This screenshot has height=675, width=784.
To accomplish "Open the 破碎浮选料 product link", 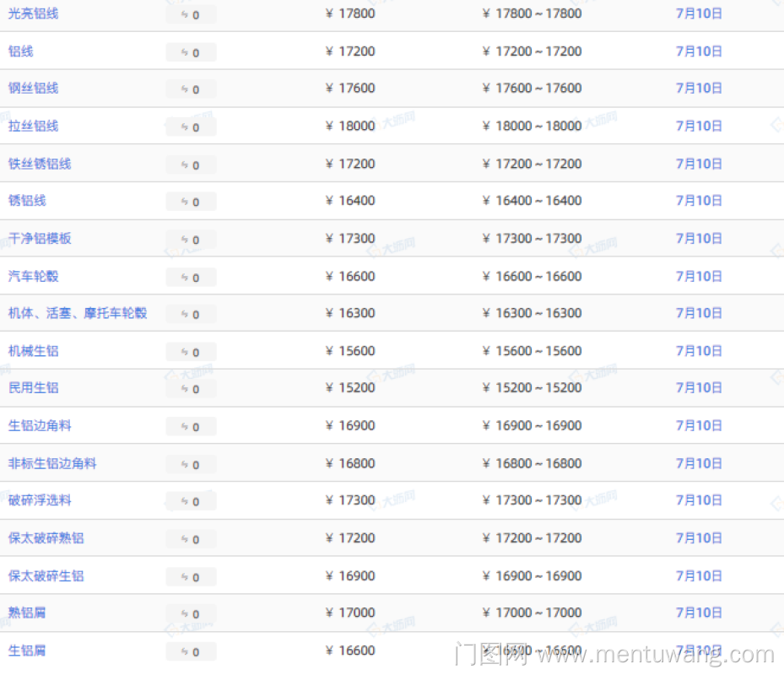I will (40, 499).
